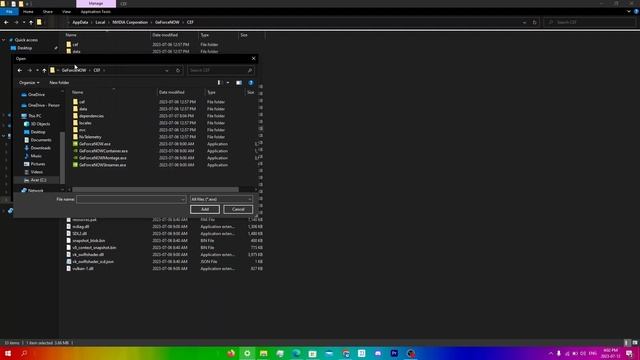Screen dimensions: 640x360
Task: Open previous locations dropdown in dialog address bar
Action: 167,70
